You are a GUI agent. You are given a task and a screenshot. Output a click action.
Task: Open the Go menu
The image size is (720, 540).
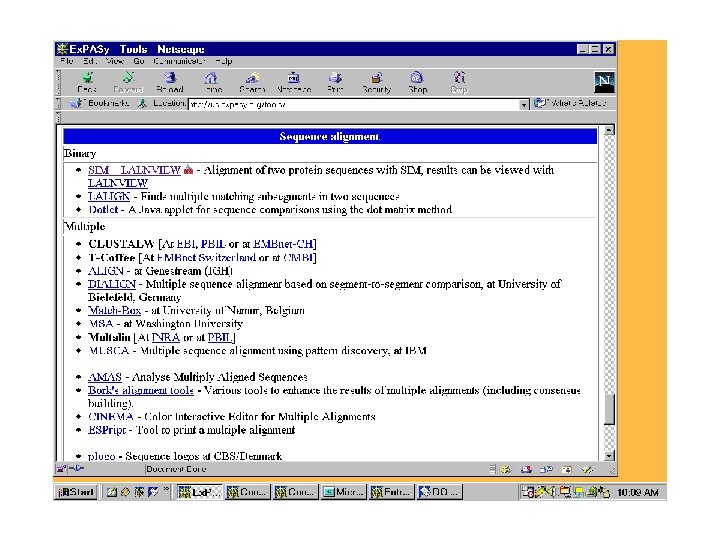(139, 61)
